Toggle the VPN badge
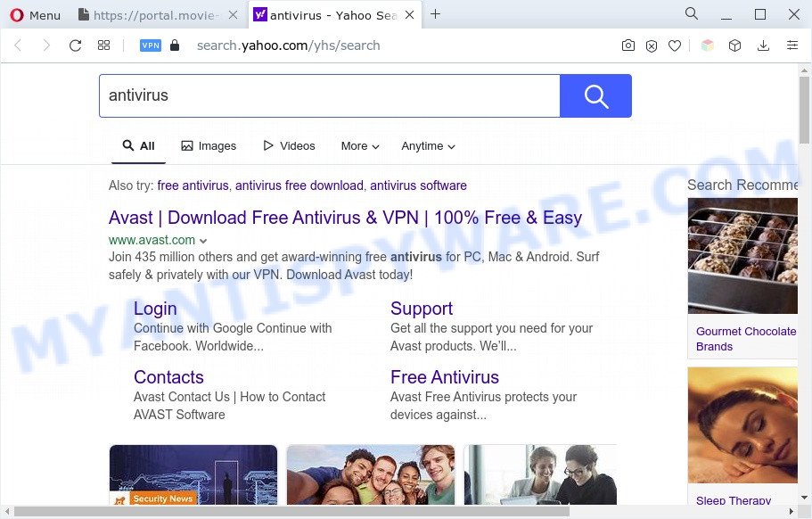Viewport: 812px width, 519px height. click(151, 45)
